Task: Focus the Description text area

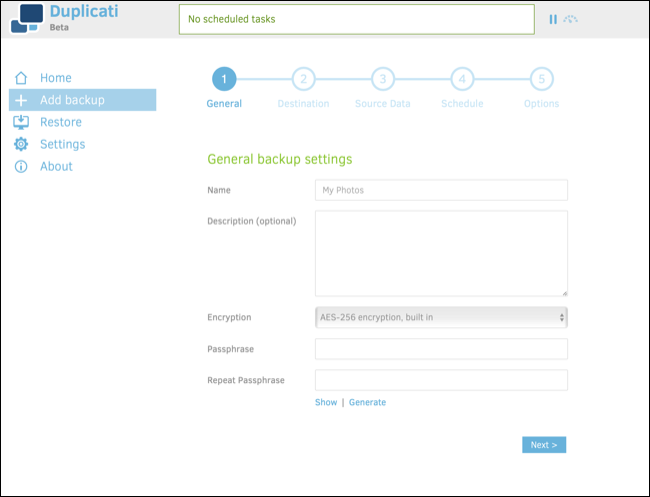Action: [x=441, y=253]
